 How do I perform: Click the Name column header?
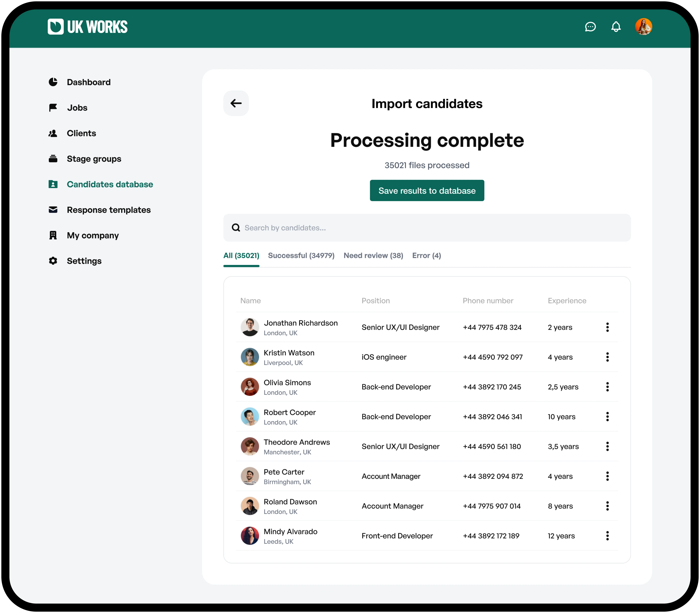click(x=250, y=301)
